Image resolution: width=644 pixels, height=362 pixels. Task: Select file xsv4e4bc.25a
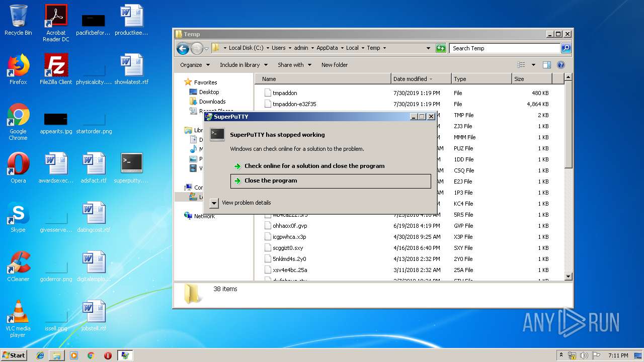tap(290, 270)
